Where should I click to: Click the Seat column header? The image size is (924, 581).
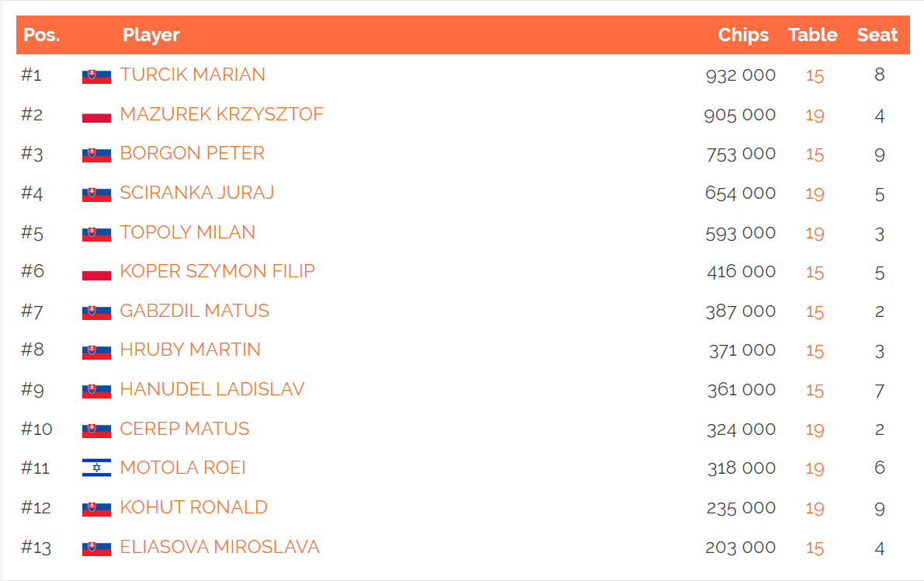pos(877,35)
